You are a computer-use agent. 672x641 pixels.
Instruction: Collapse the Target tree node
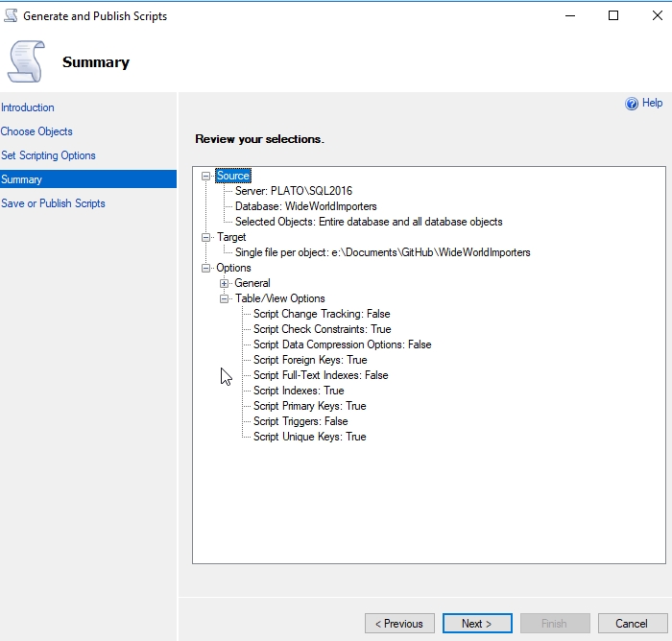[206, 237]
